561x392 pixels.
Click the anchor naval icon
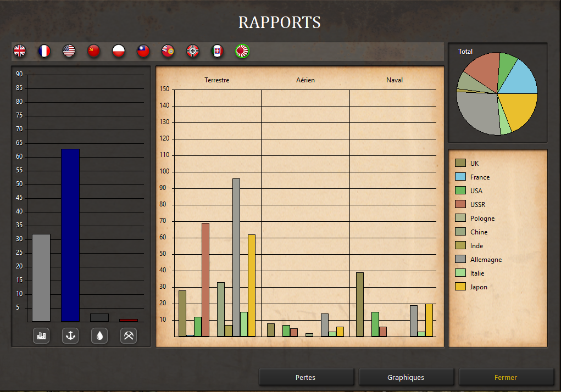click(x=70, y=335)
